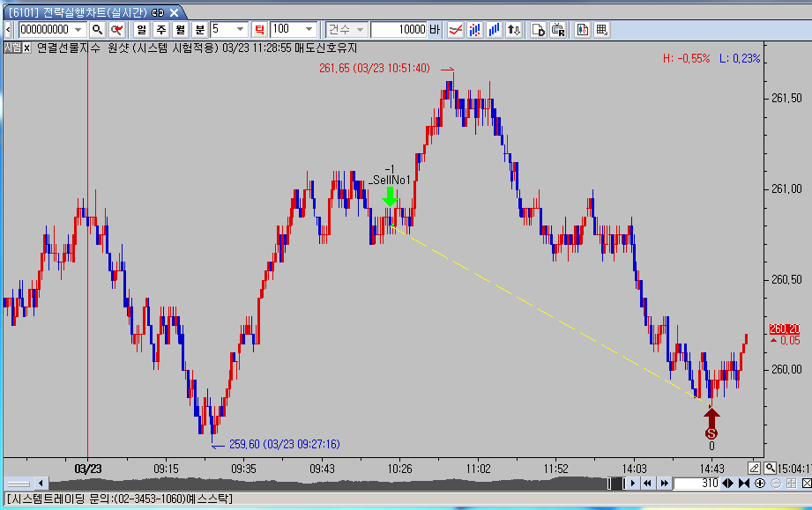Screen dimensions: 812x510
Task: Open the recent item search icon with red arrow
Action: point(117,30)
